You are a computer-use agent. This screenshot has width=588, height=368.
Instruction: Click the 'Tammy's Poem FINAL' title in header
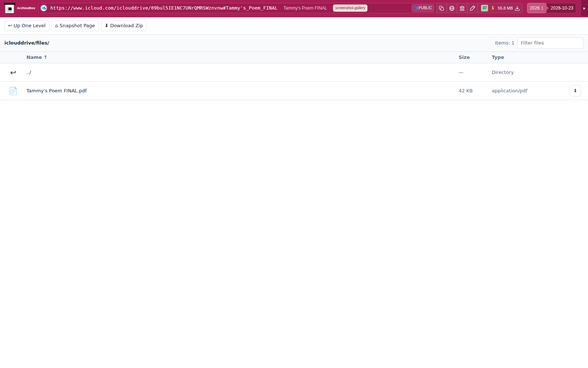pyautogui.click(x=305, y=8)
